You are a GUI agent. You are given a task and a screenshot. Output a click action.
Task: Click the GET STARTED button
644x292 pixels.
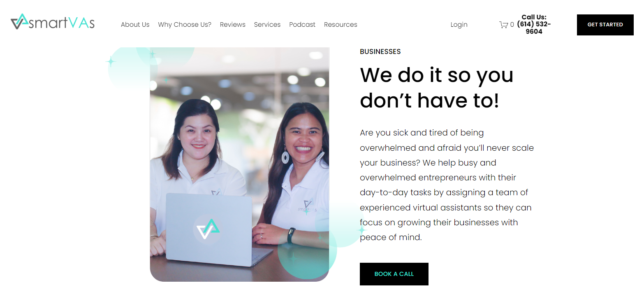pyautogui.click(x=605, y=25)
